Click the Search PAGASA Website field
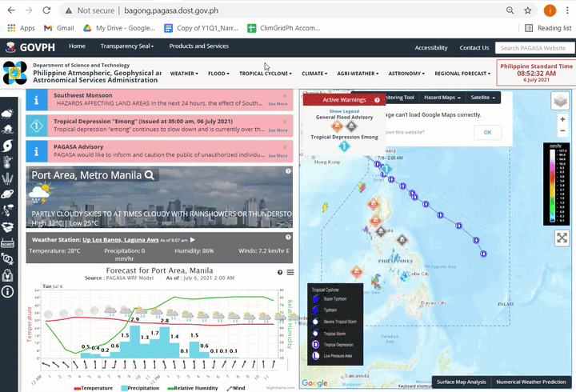Image resolution: width=576 pixels, height=392 pixels. (534, 48)
